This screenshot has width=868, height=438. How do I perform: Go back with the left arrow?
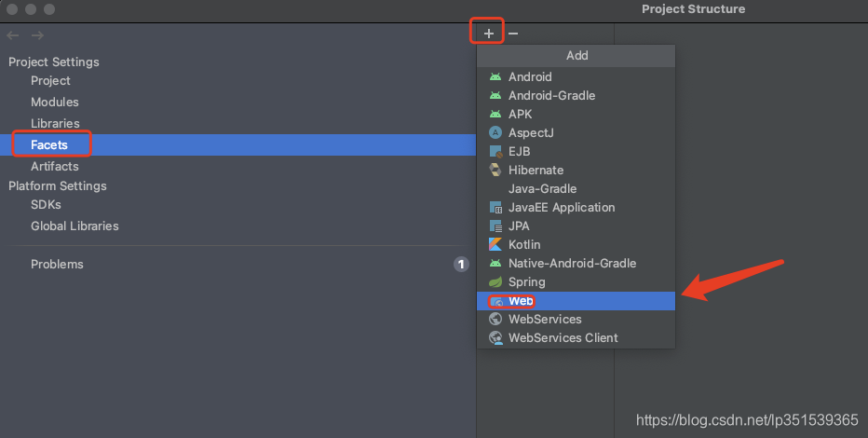click(13, 35)
